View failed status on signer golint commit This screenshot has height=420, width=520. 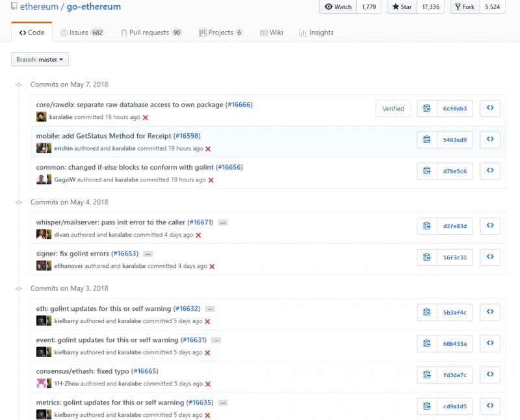click(213, 266)
